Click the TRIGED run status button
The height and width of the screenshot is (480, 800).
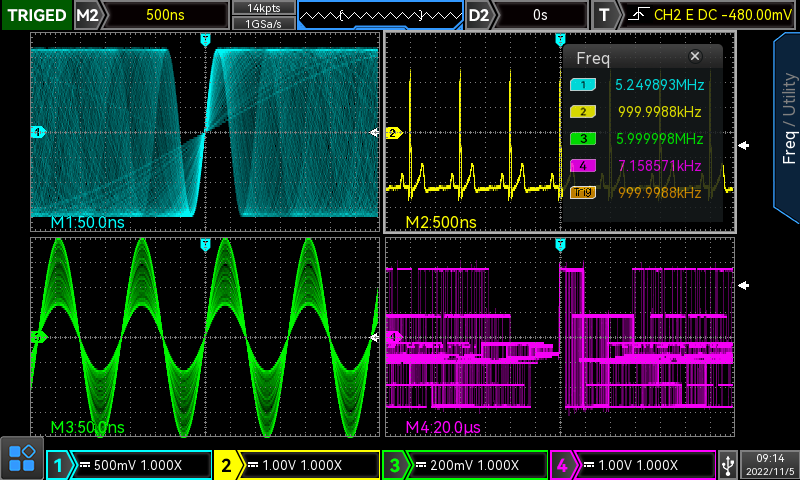pyautogui.click(x=36, y=15)
